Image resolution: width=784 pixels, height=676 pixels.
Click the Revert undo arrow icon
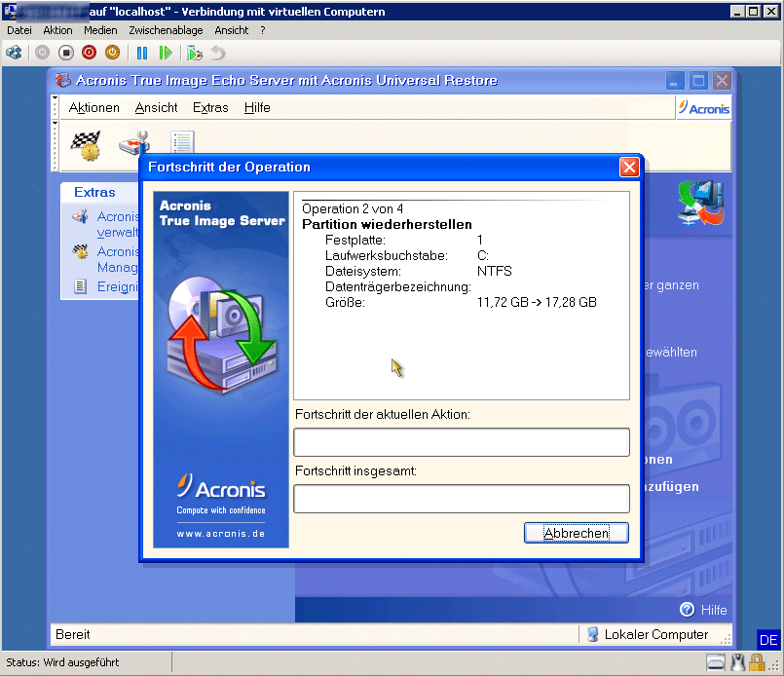[218, 53]
